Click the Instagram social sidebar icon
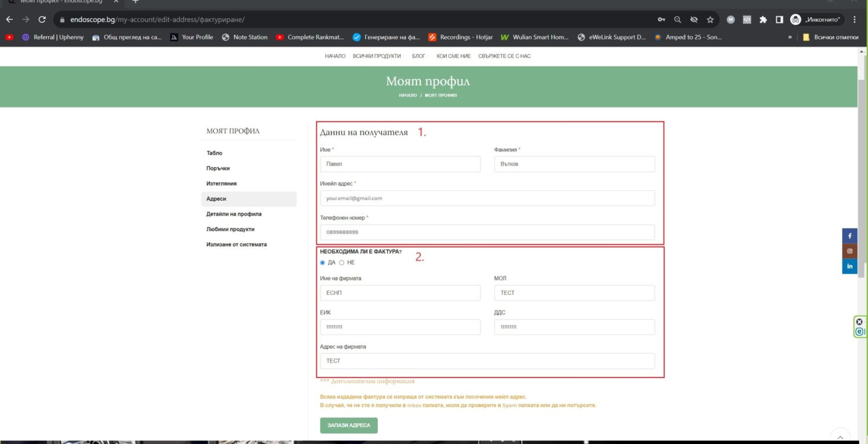 (x=849, y=251)
